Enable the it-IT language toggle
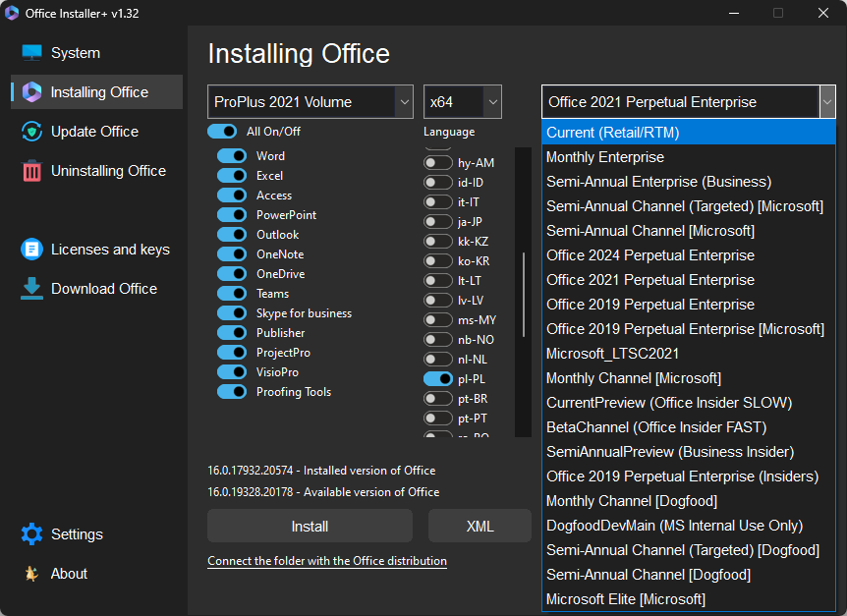 (438, 202)
